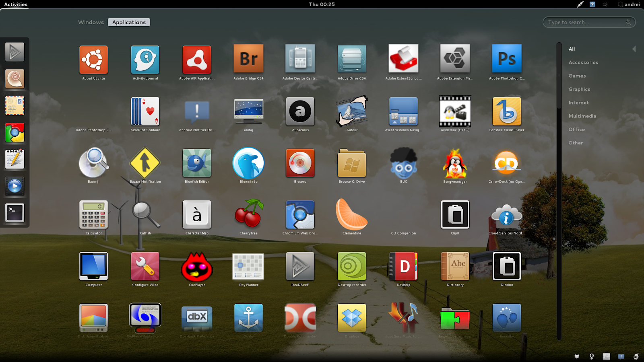
Task: Open terminal from dash favorites
Action: (x=15, y=213)
